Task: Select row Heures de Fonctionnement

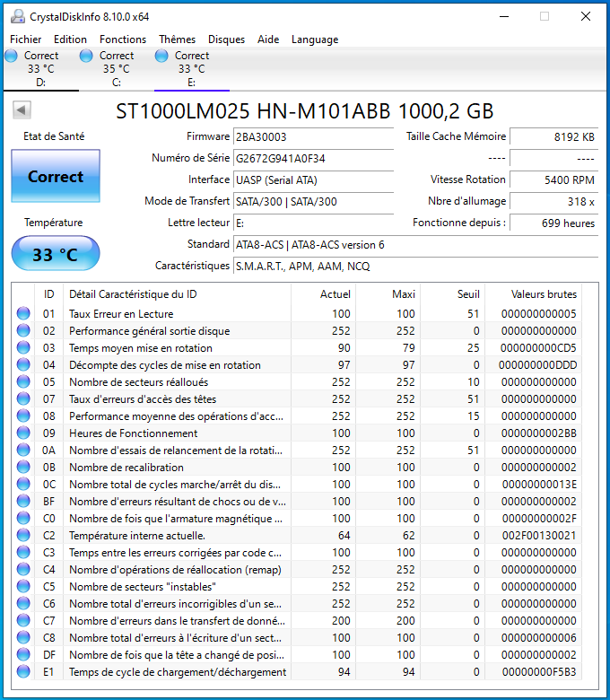Action: click(297, 433)
